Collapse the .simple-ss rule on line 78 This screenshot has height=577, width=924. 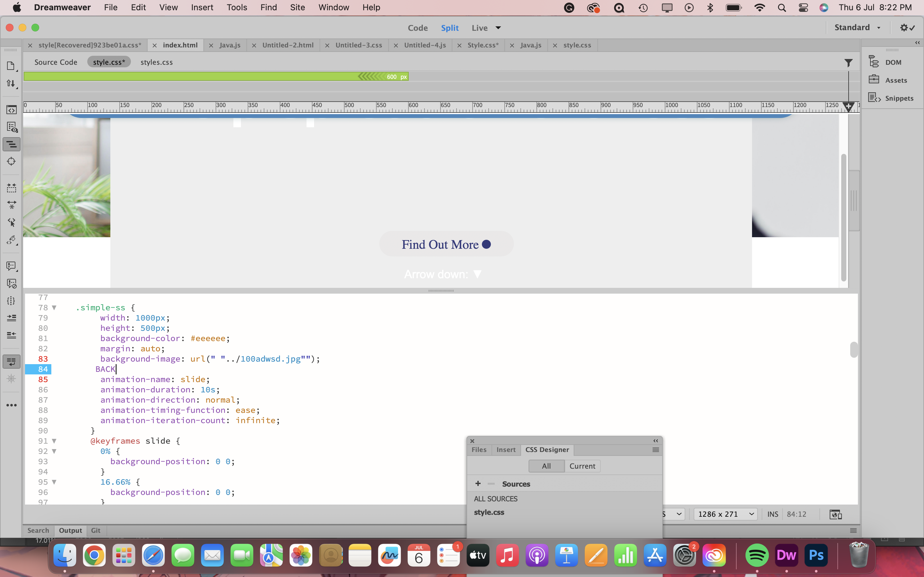[x=54, y=308]
